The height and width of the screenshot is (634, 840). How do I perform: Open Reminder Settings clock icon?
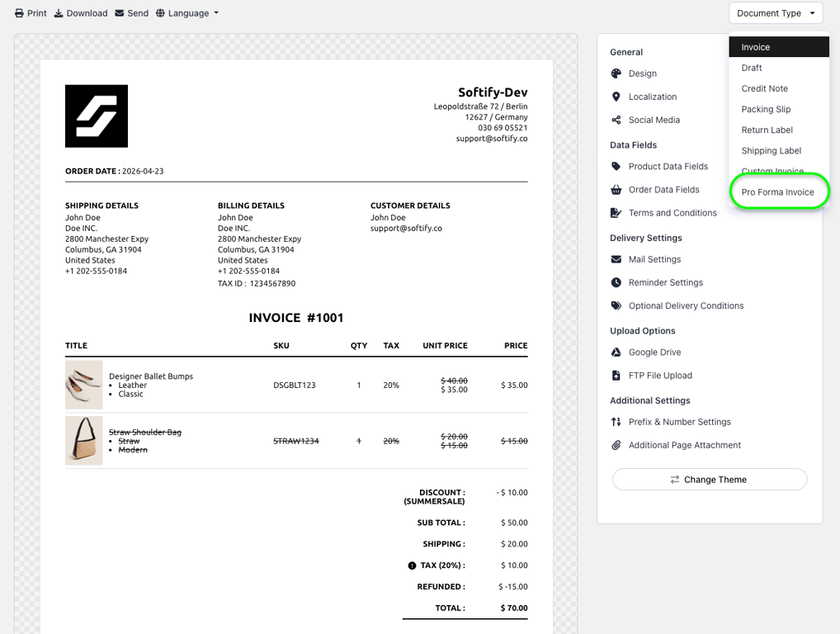(x=616, y=282)
